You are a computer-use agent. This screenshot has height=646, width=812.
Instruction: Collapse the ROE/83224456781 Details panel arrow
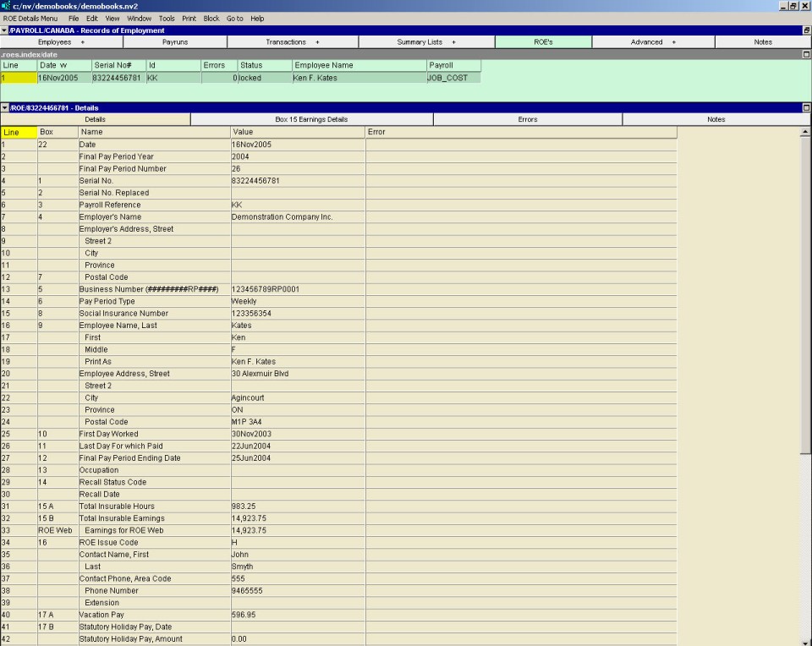[4, 108]
